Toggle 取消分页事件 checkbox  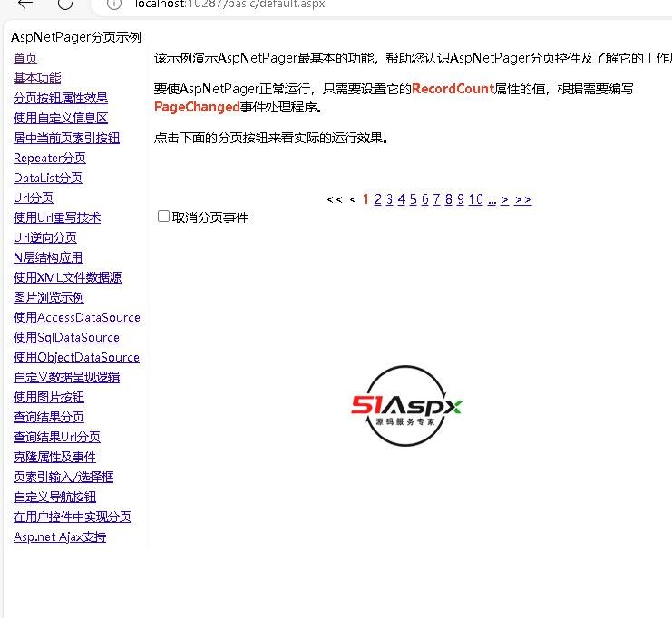click(163, 217)
